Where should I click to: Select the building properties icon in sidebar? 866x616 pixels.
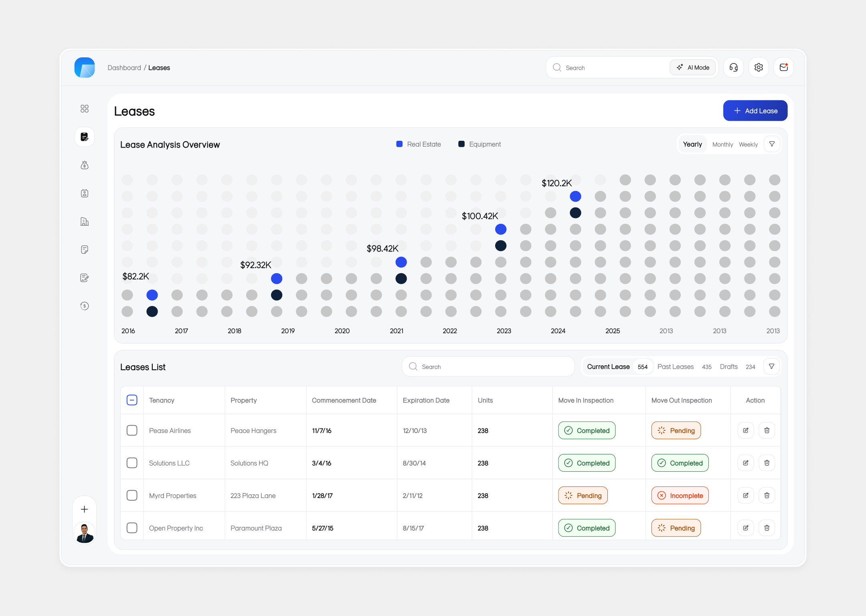click(x=84, y=221)
